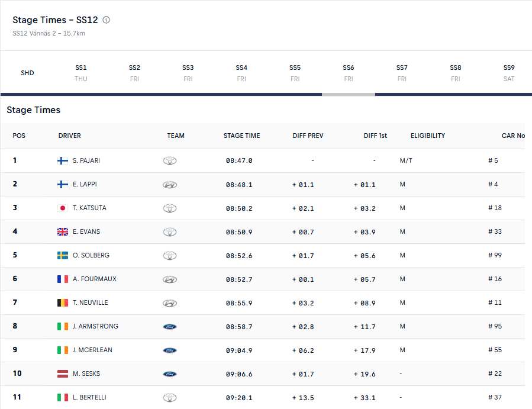Click the STAGE TIME column header
532x409 pixels.
tap(241, 136)
